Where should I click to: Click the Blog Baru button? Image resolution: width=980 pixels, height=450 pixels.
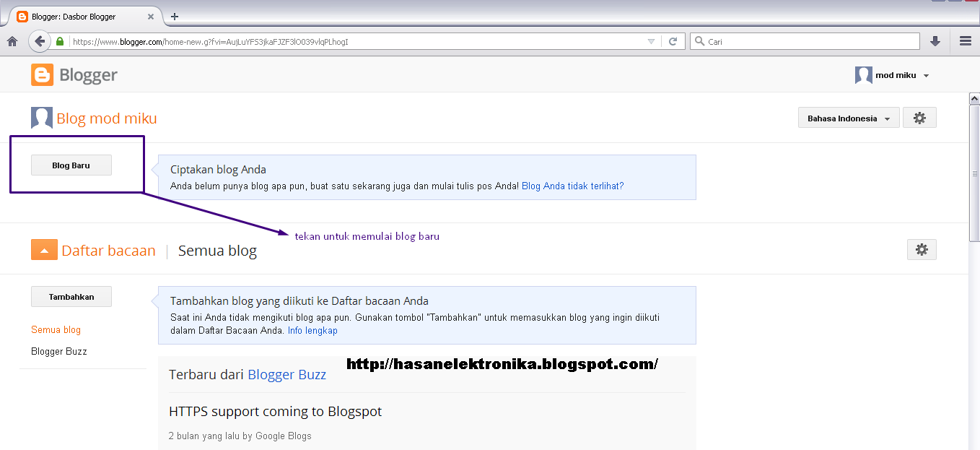click(x=71, y=165)
